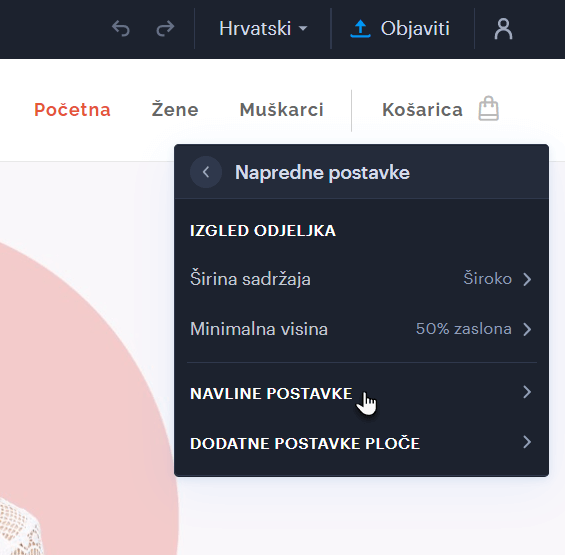Expand DODATNE POSTAVKE PLOČE section
This screenshot has width=565, height=555.
click(x=361, y=443)
